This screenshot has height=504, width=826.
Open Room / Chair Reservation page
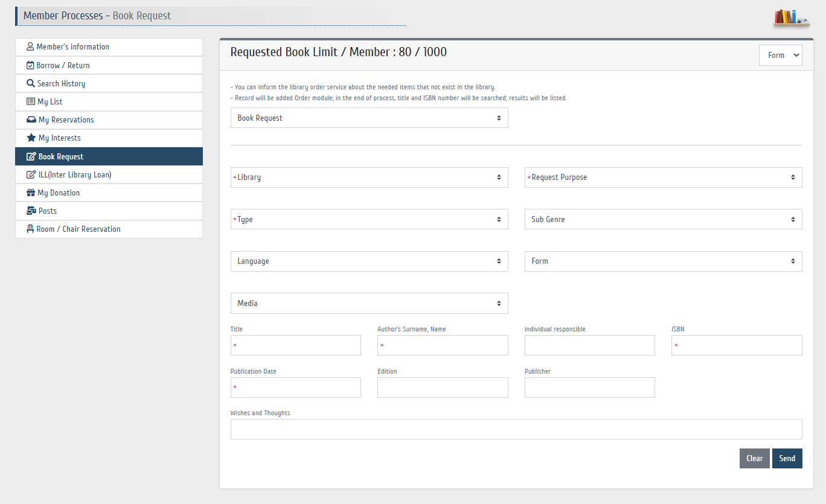109,229
